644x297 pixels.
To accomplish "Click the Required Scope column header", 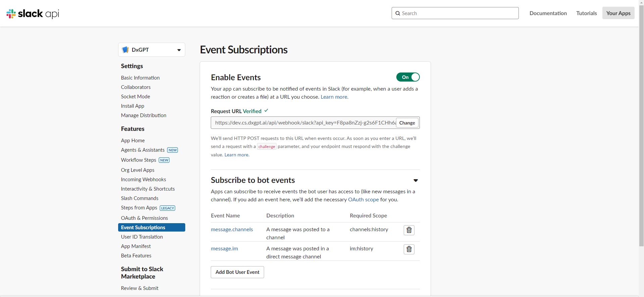I will [x=368, y=216].
